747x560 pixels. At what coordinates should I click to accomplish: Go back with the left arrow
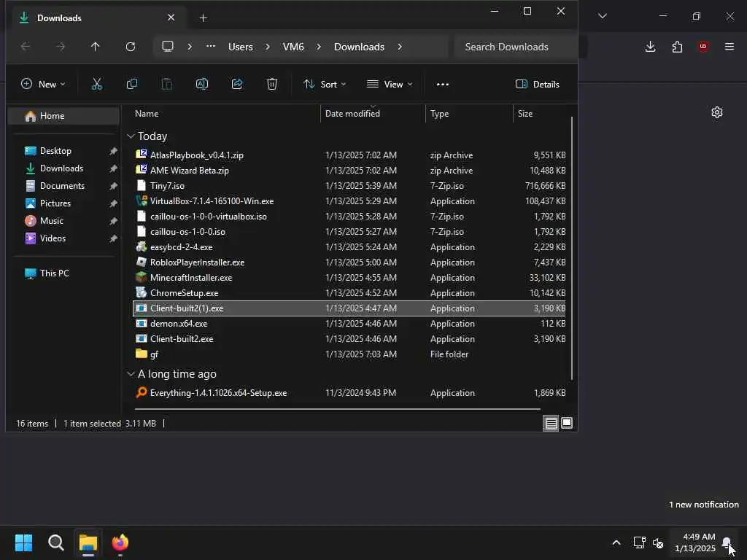(26, 47)
